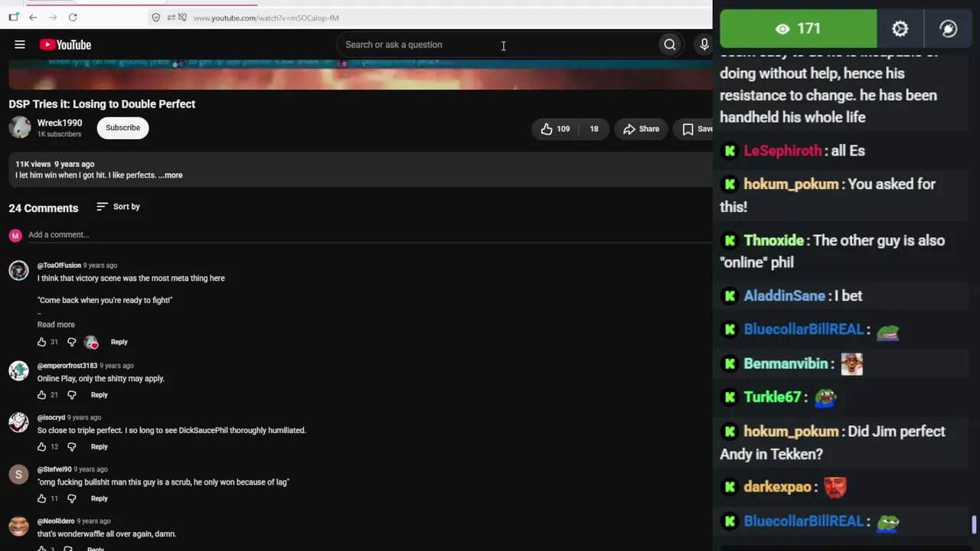Open chat settings gear icon
Viewport: 980px width, 551px height.
[x=900, y=29]
